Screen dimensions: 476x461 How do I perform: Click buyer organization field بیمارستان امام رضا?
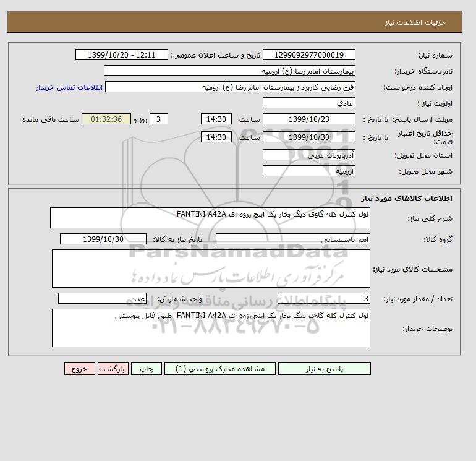click(229, 71)
